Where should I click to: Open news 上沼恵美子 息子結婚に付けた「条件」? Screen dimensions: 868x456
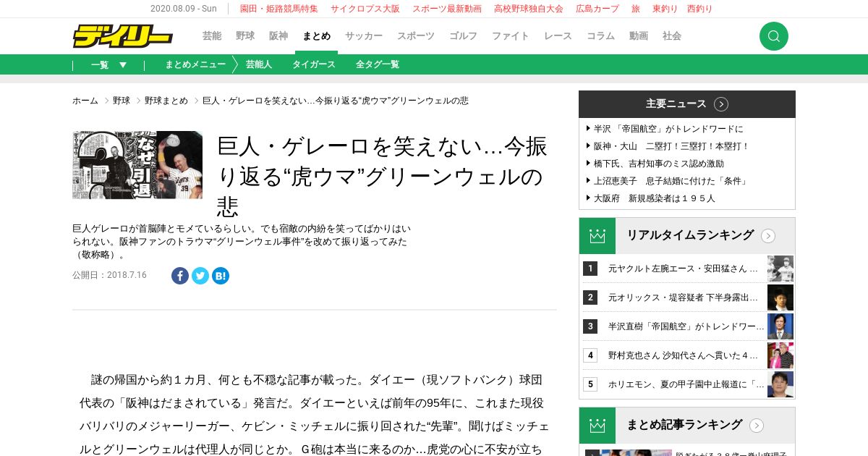670,181
